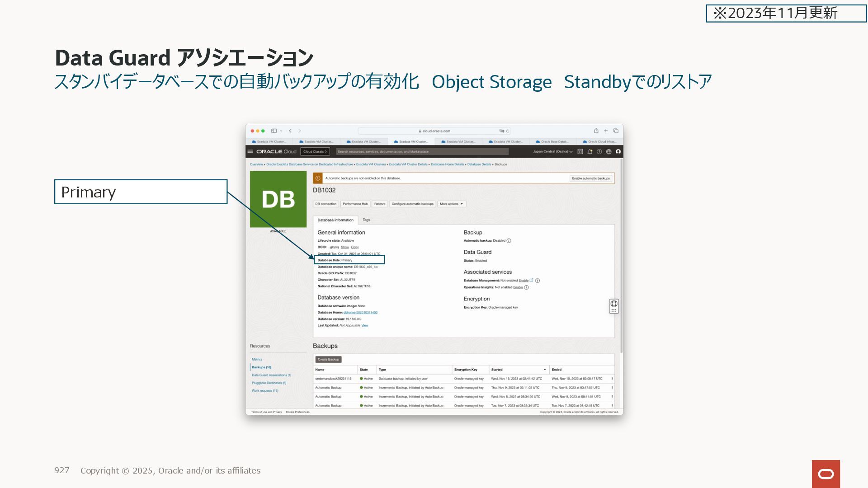This screenshot has width=868, height=488.
Task: Open the Oracle Cloud hamburger navigation menu
Action: pyautogui.click(x=250, y=152)
